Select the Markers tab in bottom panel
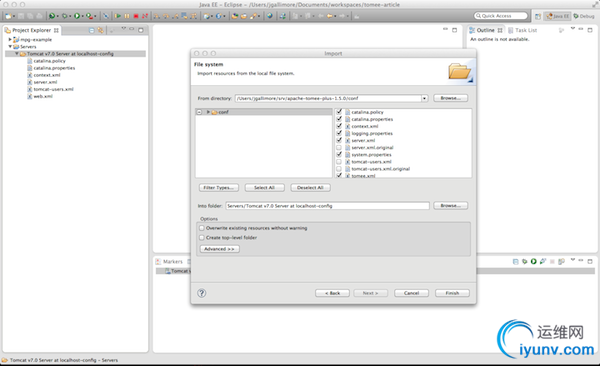This screenshot has width=600, height=366. click(169, 261)
